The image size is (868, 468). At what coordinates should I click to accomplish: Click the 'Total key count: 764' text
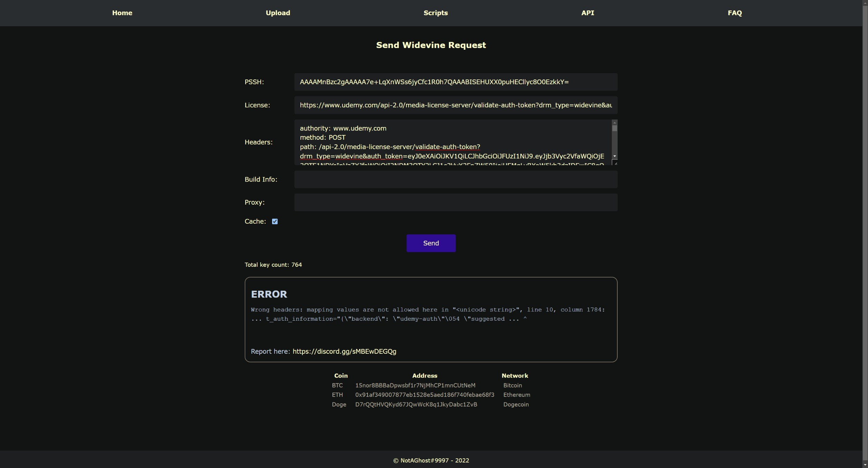point(273,265)
